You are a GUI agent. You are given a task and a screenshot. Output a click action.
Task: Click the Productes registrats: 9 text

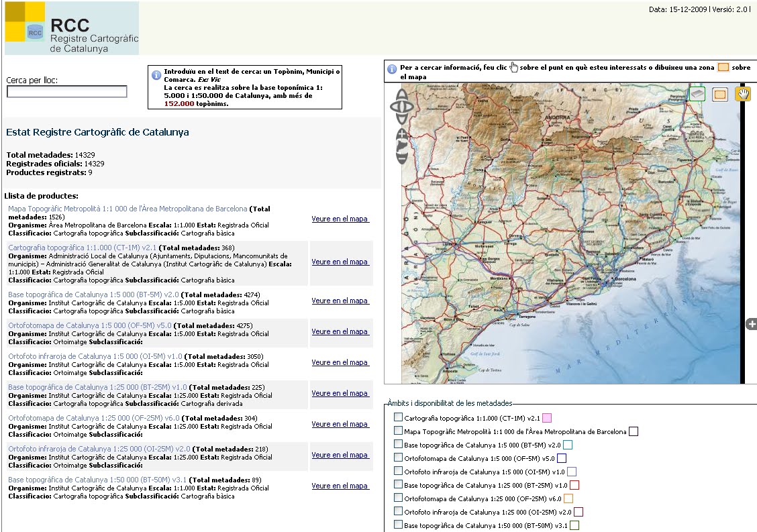click(x=49, y=172)
